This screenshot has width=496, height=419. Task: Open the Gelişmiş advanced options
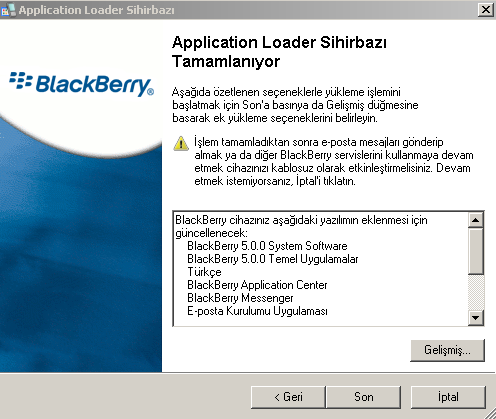[x=447, y=350]
